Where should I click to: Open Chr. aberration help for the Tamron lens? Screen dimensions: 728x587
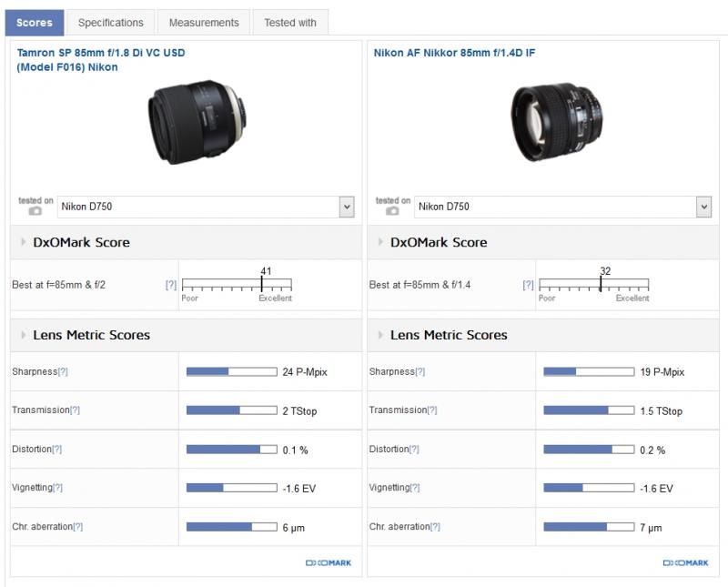pyautogui.click(x=78, y=527)
